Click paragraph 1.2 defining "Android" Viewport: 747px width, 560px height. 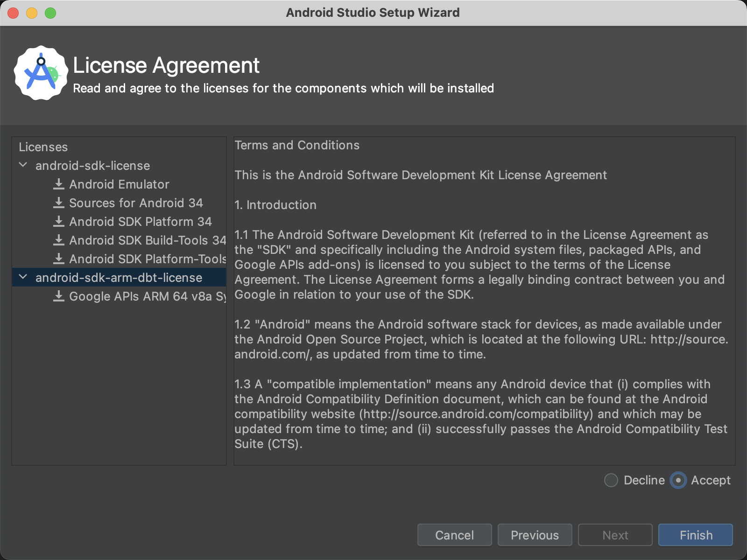(481, 339)
